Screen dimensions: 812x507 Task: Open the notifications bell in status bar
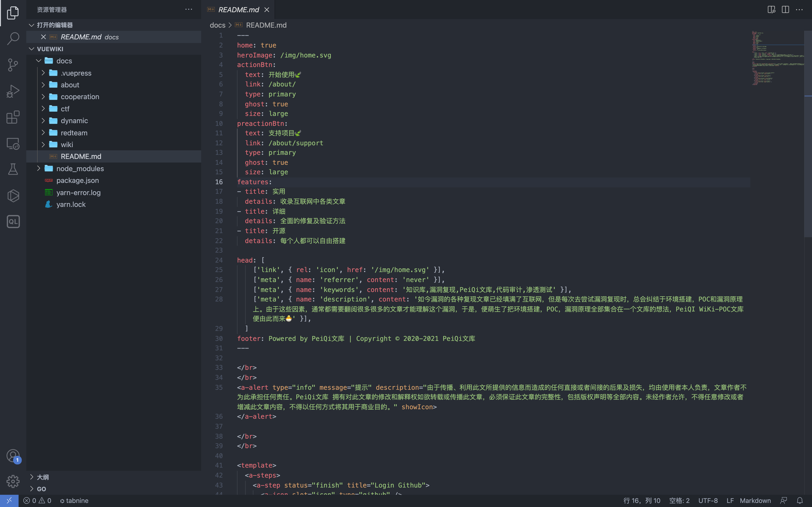tap(800, 501)
